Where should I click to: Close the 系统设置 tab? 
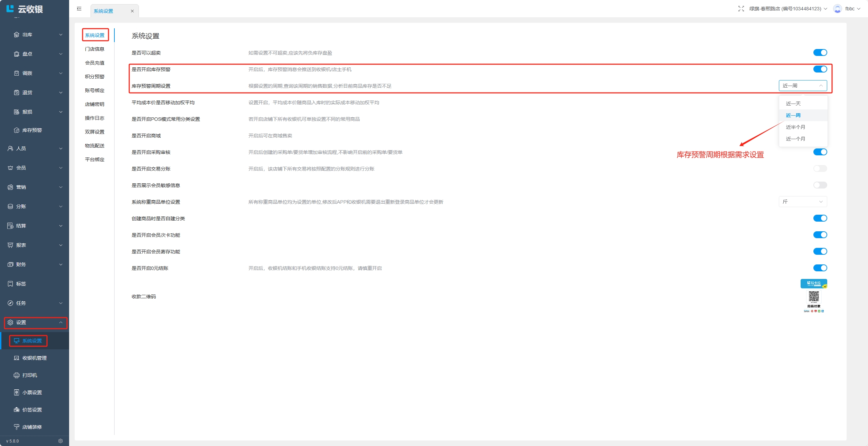tap(132, 11)
